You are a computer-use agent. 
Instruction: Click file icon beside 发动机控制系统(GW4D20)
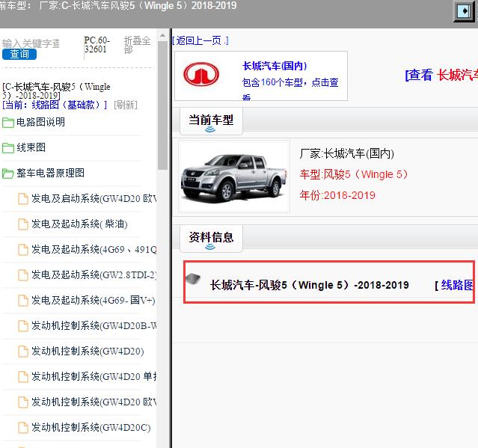click(x=23, y=352)
